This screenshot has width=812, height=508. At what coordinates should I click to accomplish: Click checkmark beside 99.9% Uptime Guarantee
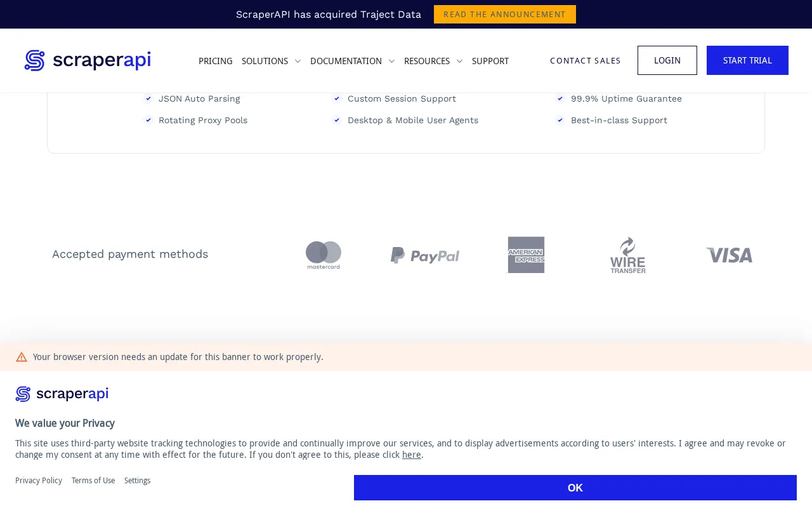[x=560, y=98]
